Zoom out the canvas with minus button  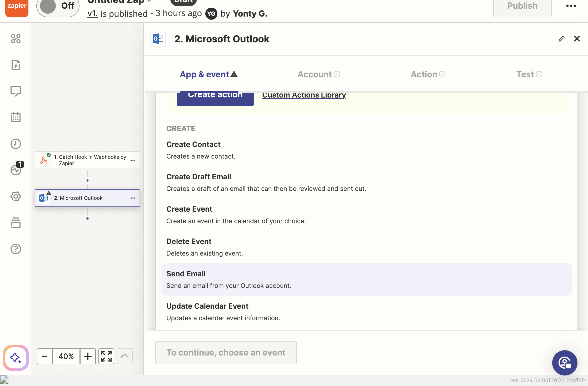coord(45,356)
